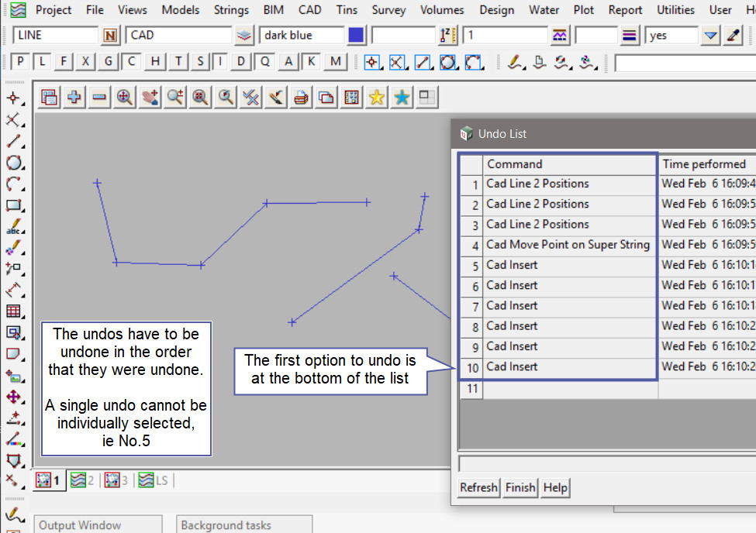The width and height of the screenshot is (756, 533).
Task: Select the eyedropper same-as icon
Action: tap(734, 36)
